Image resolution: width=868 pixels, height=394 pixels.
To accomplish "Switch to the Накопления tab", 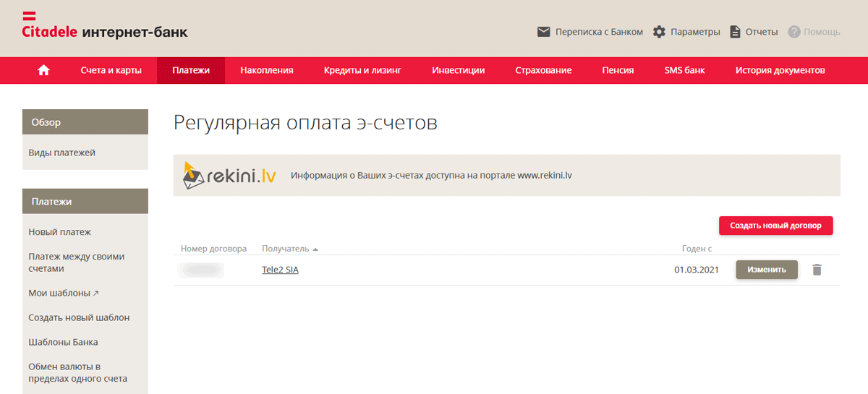I will click(x=267, y=70).
